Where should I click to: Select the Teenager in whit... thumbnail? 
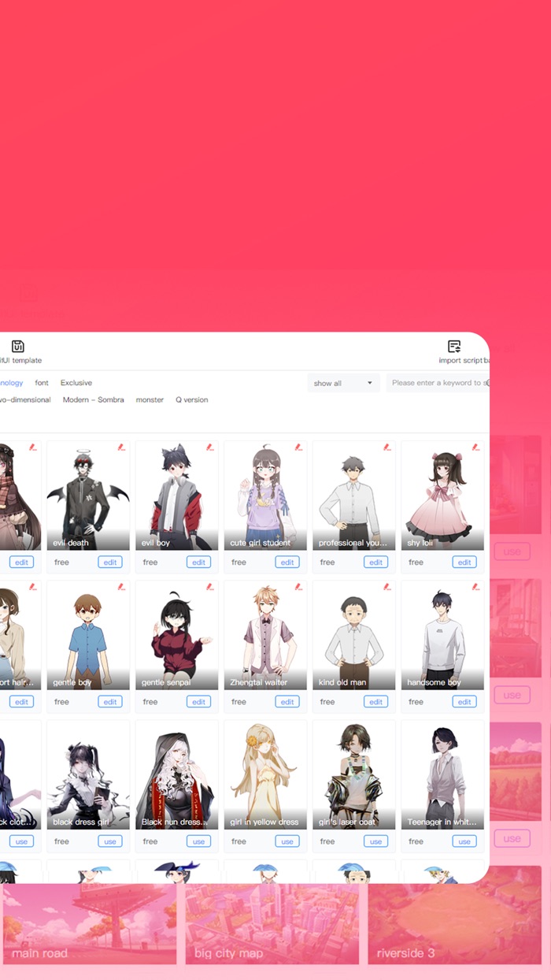(442, 774)
